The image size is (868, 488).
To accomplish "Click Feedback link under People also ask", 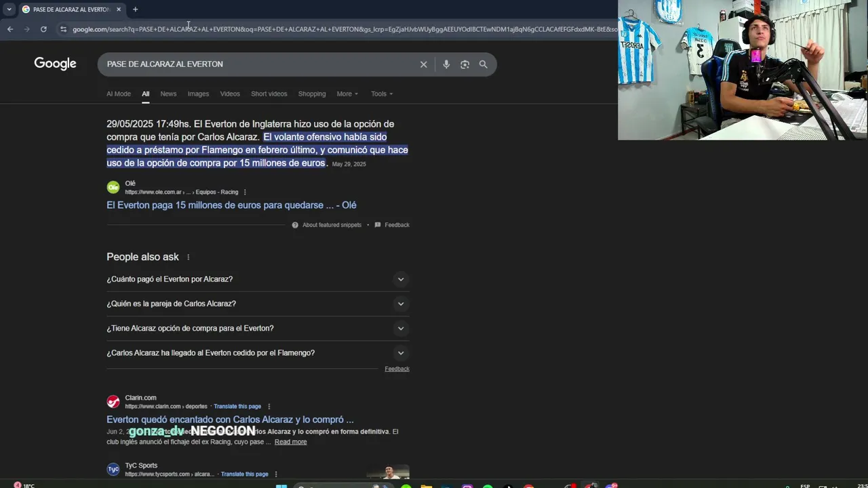I will coord(397,369).
